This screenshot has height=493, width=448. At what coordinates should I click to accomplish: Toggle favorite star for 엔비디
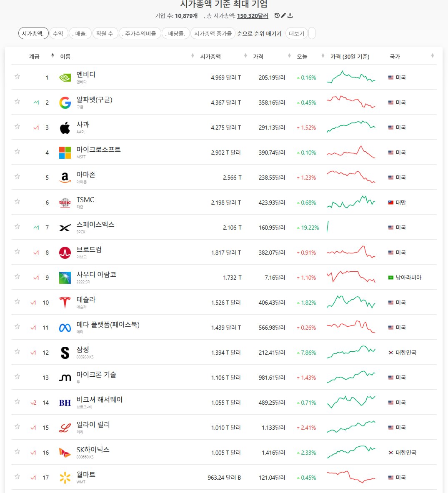coord(17,76)
